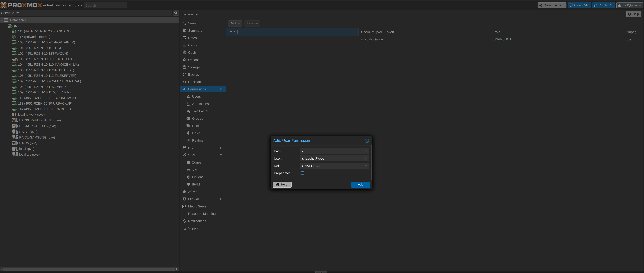This screenshot has height=273, width=644.
Task: Expand the HA submenu arrow
Action: point(221,148)
